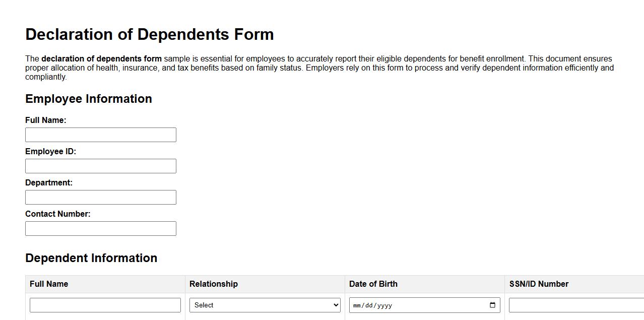The width and height of the screenshot is (644, 320).
Task: Click the mm segment of the date input
Action: pyautogui.click(x=358, y=304)
